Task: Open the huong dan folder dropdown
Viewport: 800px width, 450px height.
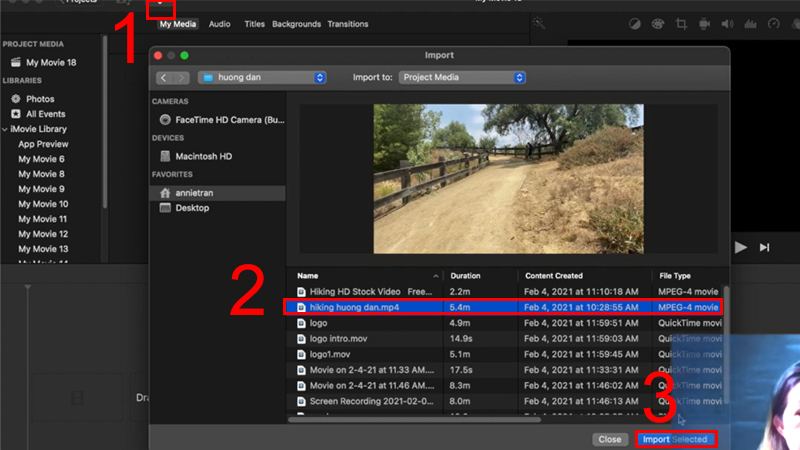Action: pos(262,78)
